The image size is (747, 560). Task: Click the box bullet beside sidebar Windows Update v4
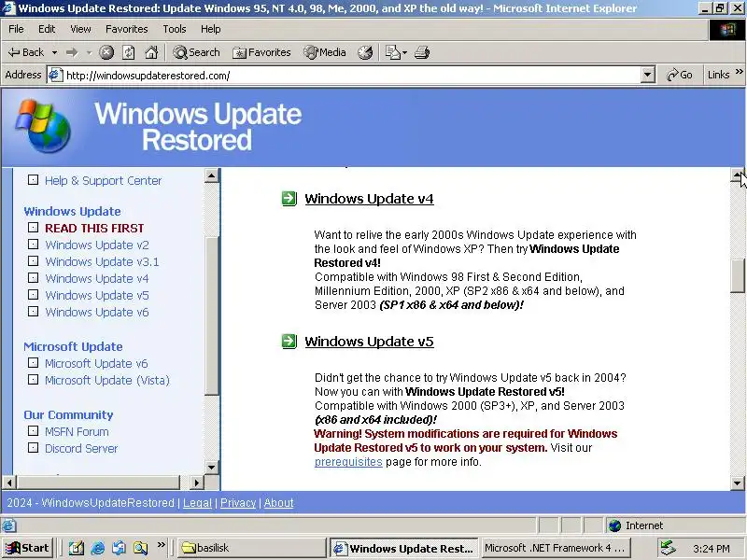pyautogui.click(x=33, y=277)
